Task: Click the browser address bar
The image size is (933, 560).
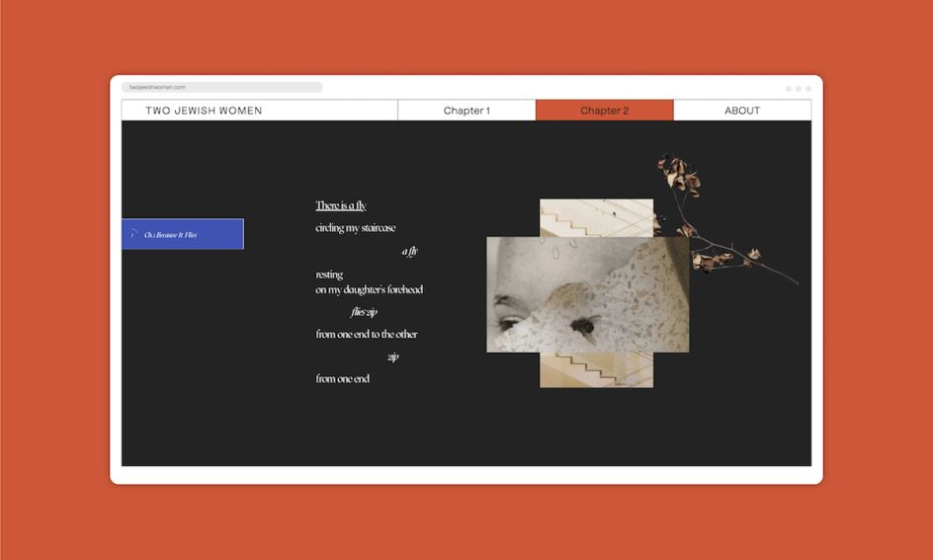Action: pyautogui.click(x=221, y=88)
